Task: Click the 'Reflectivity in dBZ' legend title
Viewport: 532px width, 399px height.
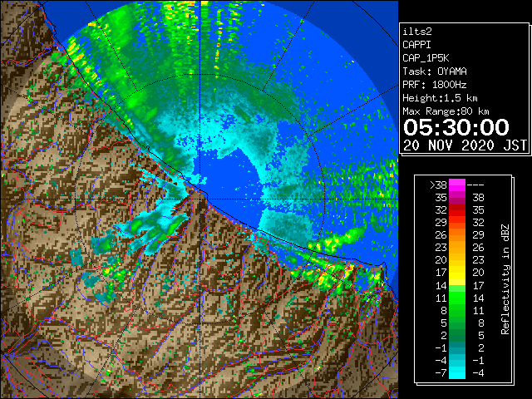Action: tap(505, 279)
